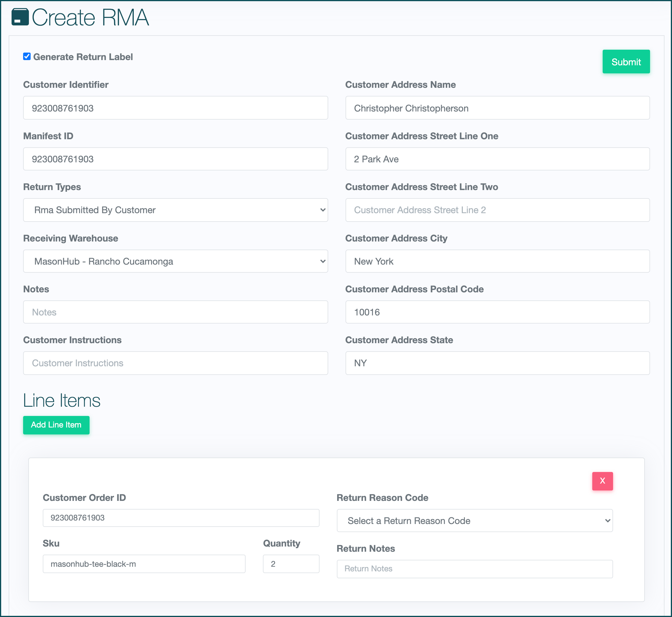Screen dimensions: 672x617
Task: Remove line item with red X
Action: coord(602,481)
